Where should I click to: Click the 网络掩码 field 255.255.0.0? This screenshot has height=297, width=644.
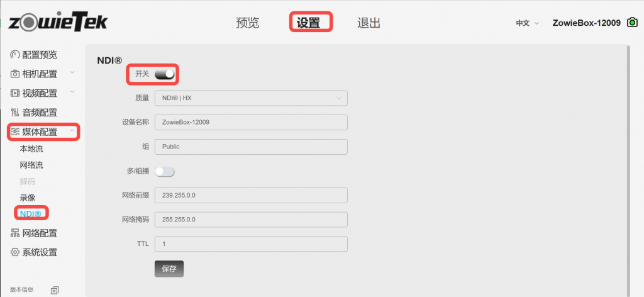pyautogui.click(x=251, y=220)
